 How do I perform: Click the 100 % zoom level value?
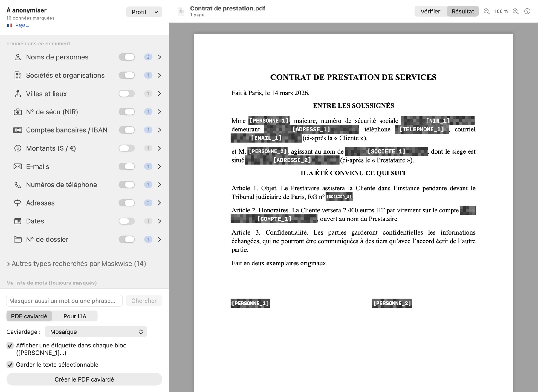tap(501, 11)
